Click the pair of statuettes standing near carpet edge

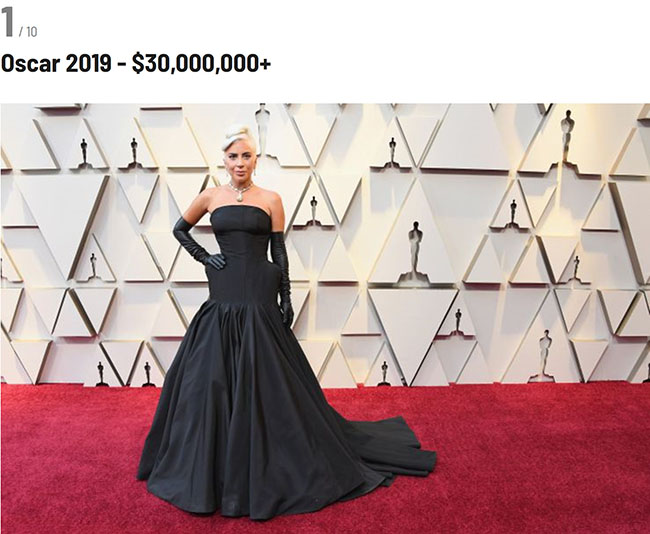click(x=124, y=374)
